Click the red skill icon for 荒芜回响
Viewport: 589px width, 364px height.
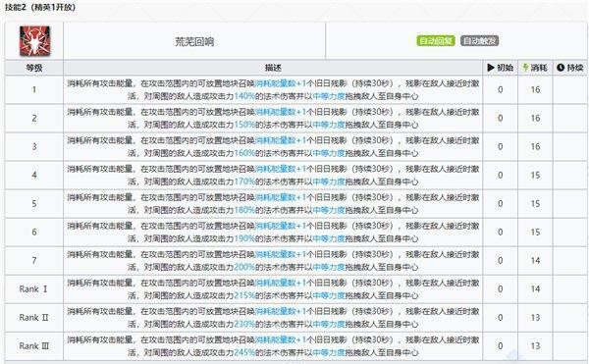34,40
